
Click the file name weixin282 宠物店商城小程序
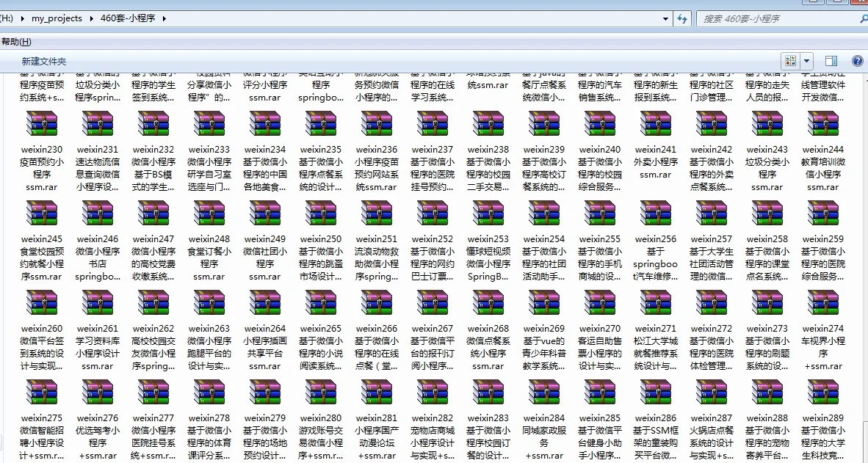point(433,437)
